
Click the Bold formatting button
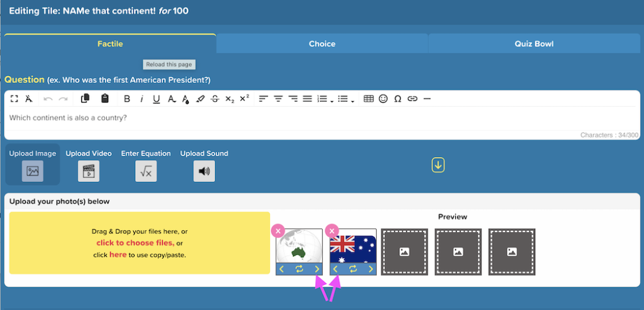click(127, 99)
